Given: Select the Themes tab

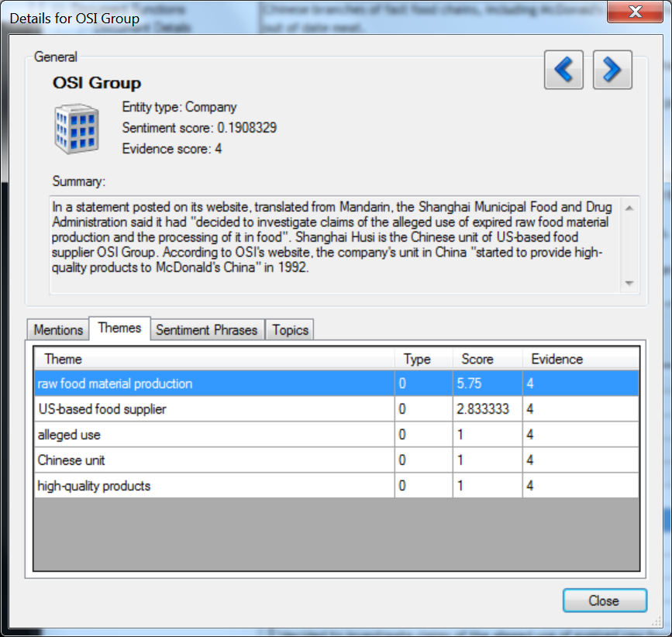Looking at the screenshot, I should [119, 328].
